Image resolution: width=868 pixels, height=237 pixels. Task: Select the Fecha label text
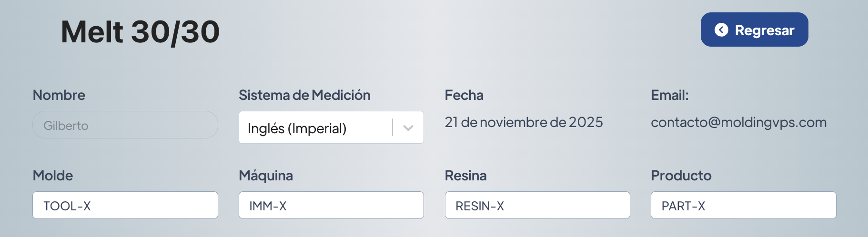coord(464,95)
